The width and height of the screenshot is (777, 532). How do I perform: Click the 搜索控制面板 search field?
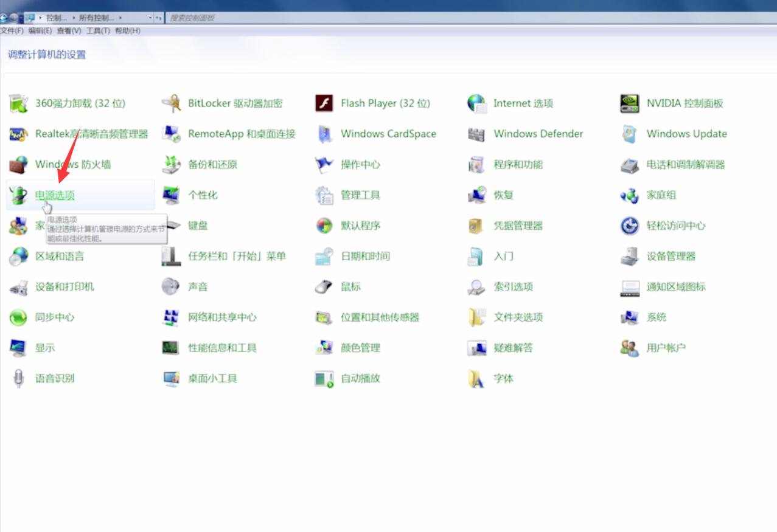[x=472, y=18]
